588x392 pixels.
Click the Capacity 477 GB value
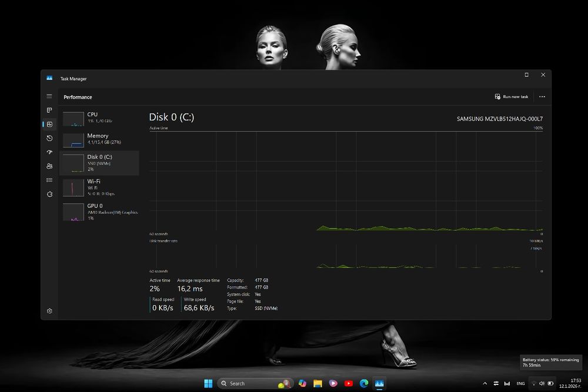[x=262, y=280]
